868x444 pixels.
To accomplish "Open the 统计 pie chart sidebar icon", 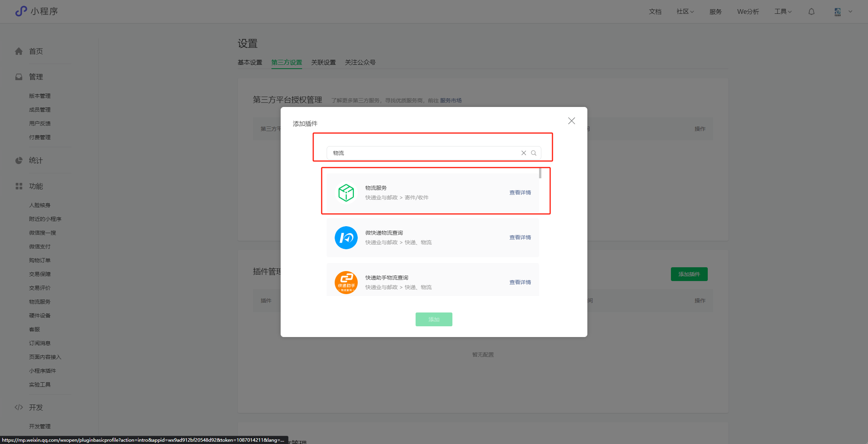I will 19,161.
